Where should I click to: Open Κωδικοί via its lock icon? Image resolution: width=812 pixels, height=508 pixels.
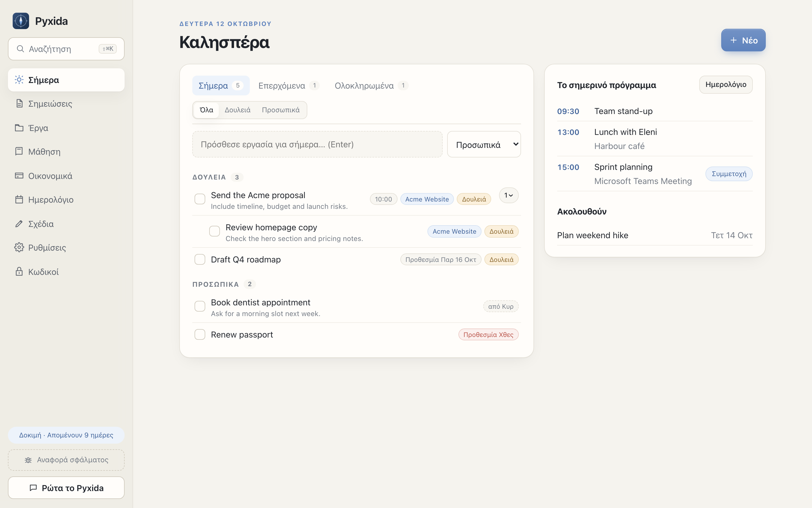19,271
